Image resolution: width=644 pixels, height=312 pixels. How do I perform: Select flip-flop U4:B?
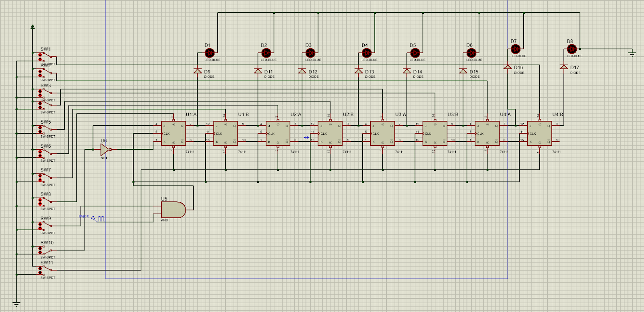540,133
